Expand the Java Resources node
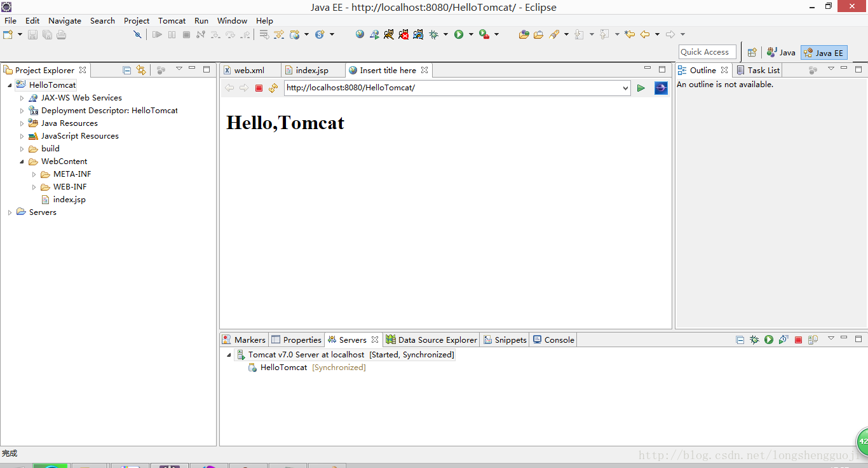868x468 pixels. (x=22, y=123)
